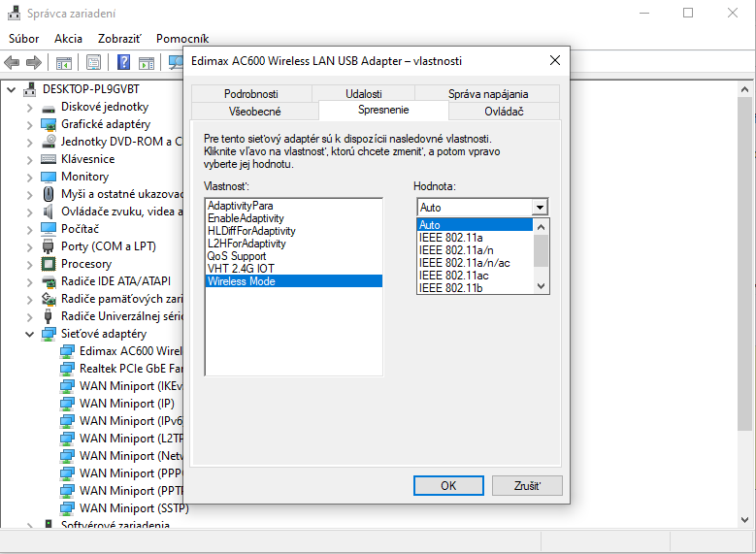
Task: Choose IEEE 802.11b option
Action: pyautogui.click(x=475, y=288)
